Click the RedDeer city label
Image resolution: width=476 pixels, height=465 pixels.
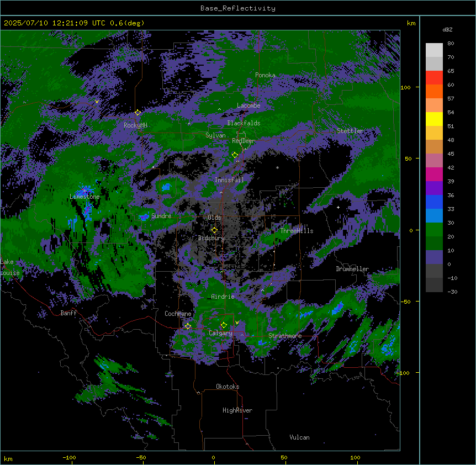tap(244, 141)
